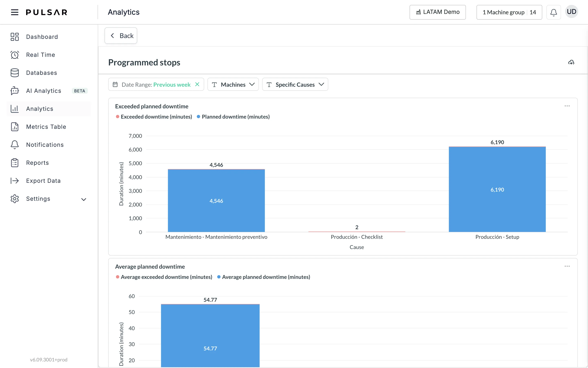Click the back arrow chevron icon

tap(112, 36)
